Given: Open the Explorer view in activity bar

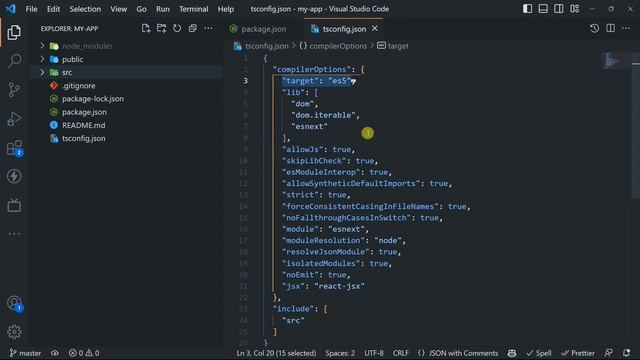Looking at the screenshot, I should [14, 32].
